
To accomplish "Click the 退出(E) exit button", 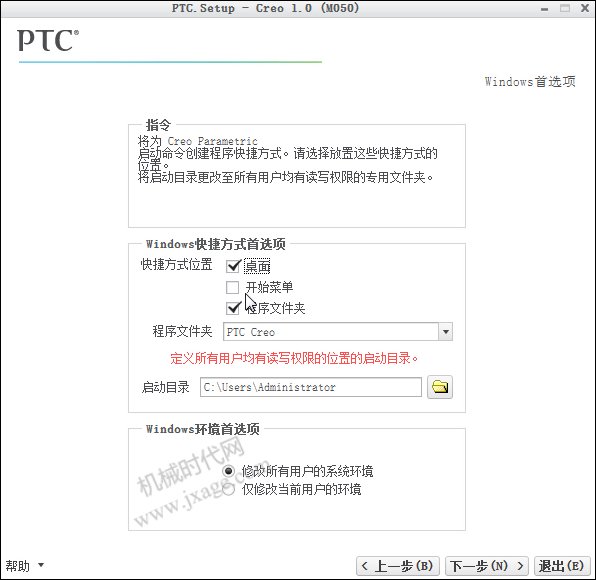I will point(562,566).
